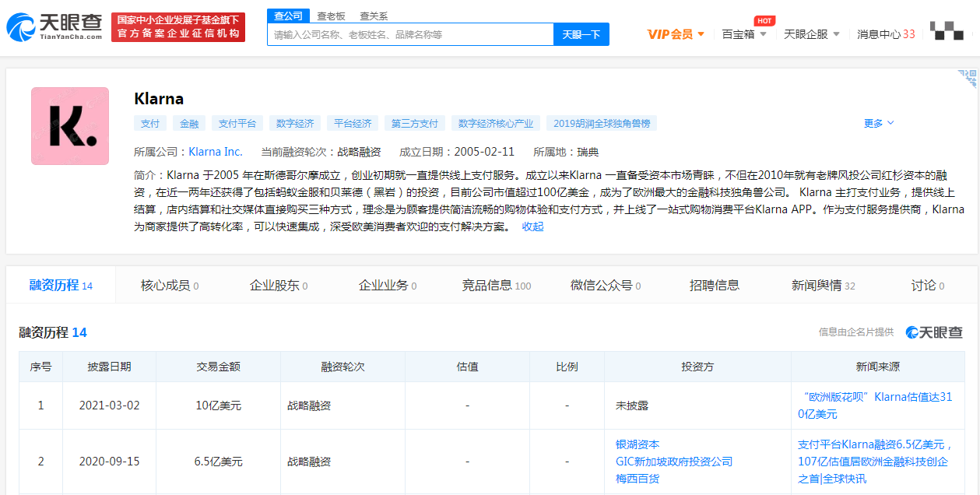Screen dimensions: 980x495
Task: Open investor 梅西百货 link
Action: point(638,479)
